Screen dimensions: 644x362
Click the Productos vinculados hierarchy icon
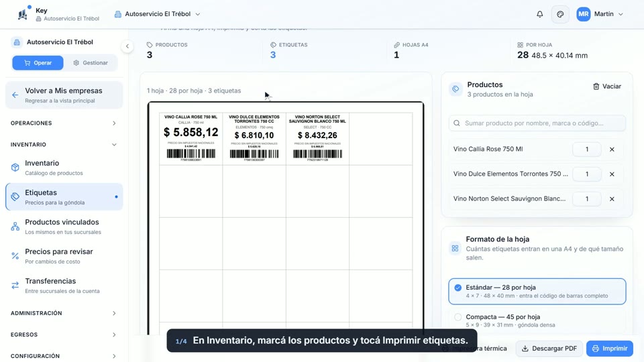pyautogui.click(x=15, y=227)
